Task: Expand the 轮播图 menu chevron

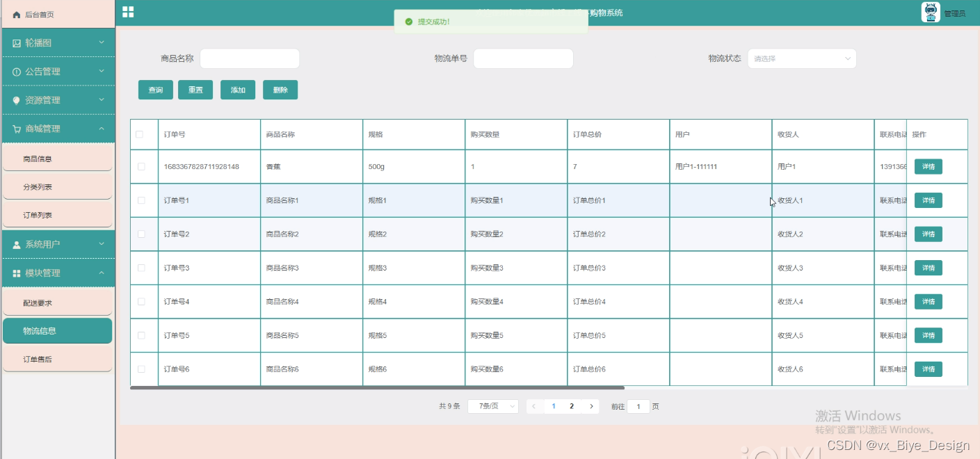Action: (102, 42)
